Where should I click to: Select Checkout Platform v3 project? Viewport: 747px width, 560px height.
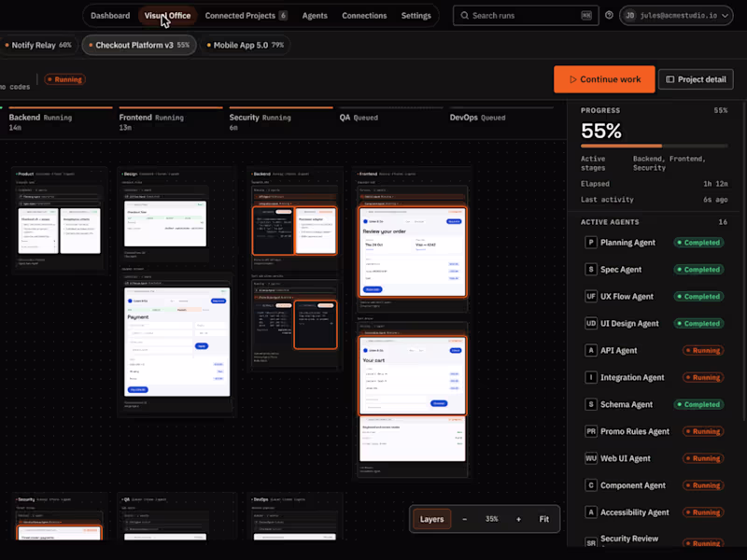pos(139,45)
